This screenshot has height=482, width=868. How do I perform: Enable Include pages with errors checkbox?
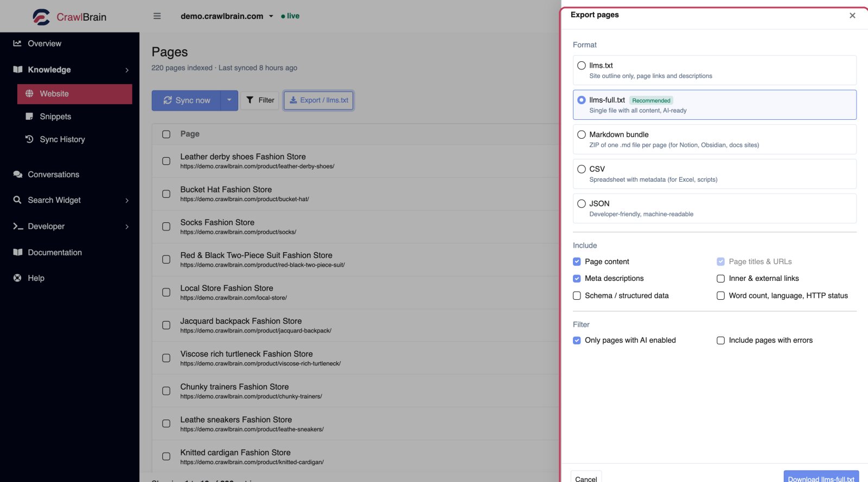(x=720, y=340)
